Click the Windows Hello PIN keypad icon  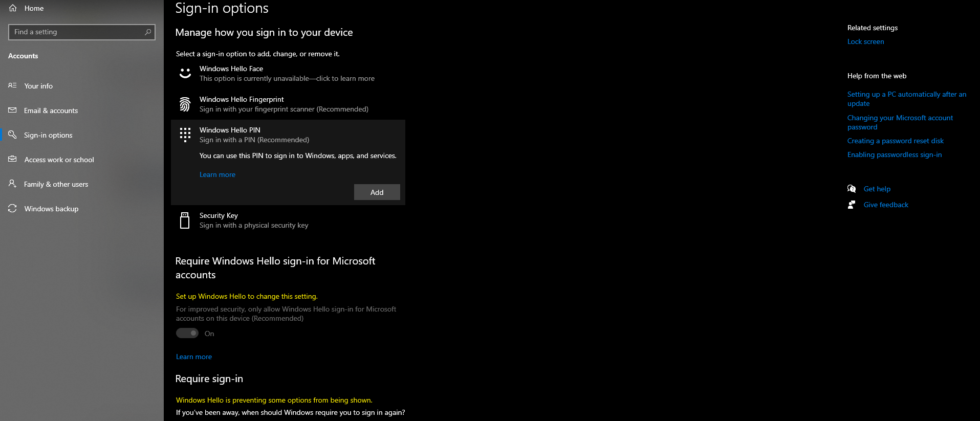tap(185, 135)
